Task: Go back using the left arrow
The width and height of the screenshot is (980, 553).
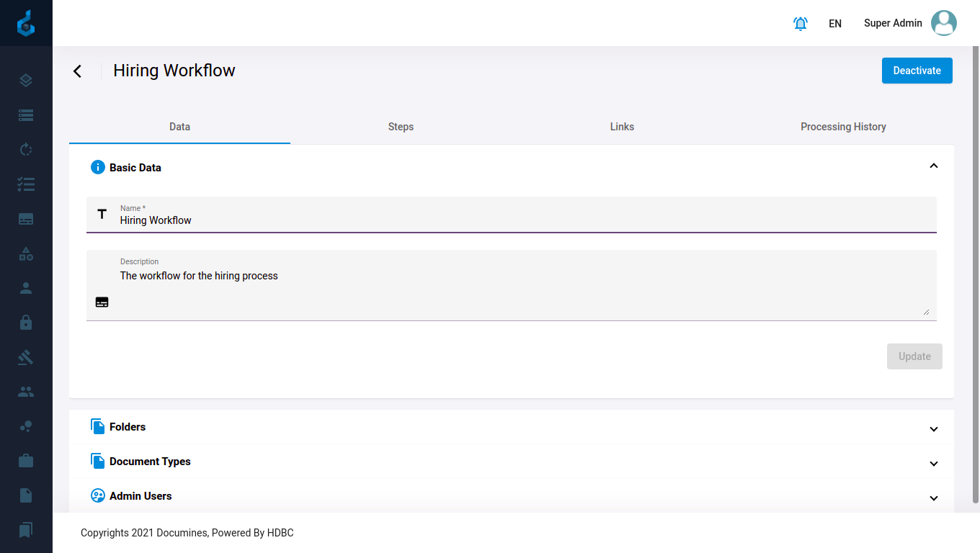Action: [78, 71]
